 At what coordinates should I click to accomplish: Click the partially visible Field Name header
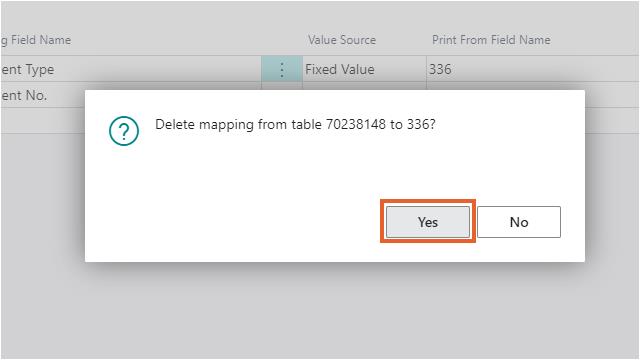[36, 40]
